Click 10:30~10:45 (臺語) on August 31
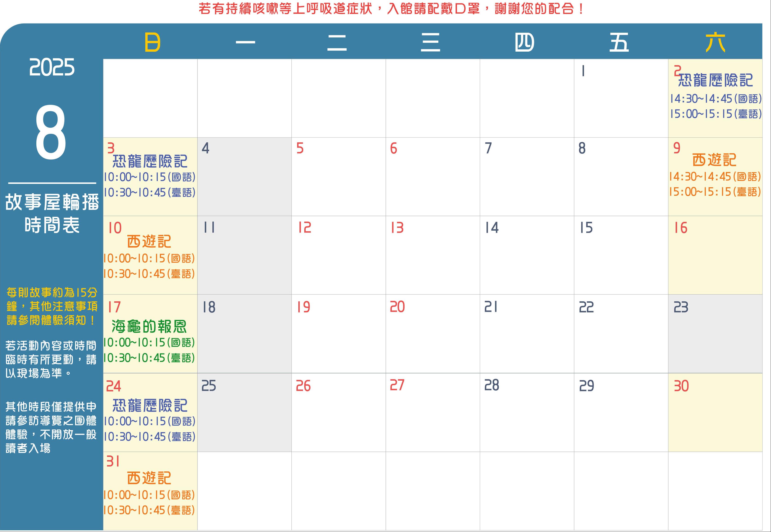The width and height of the screenshot is (771, 532). (149, 510)
